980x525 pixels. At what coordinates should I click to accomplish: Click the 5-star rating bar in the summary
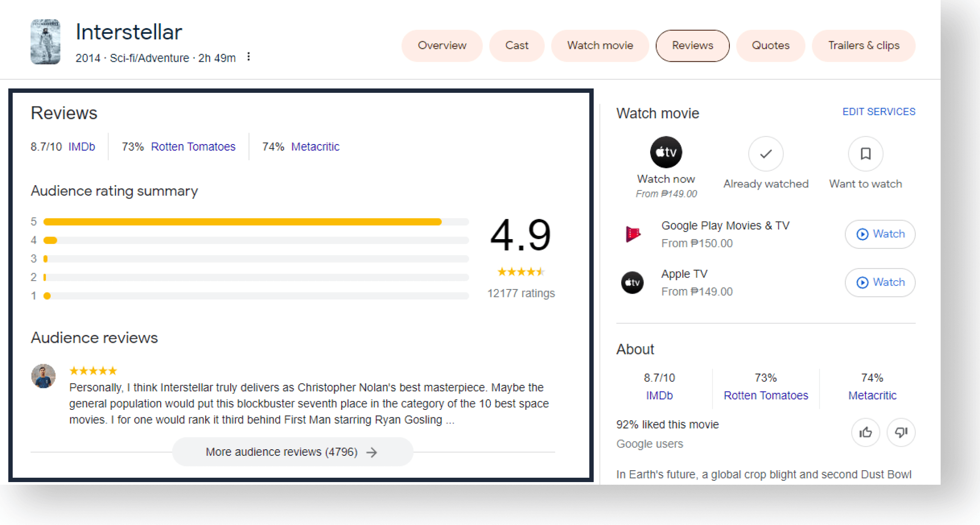coord(243,222)
